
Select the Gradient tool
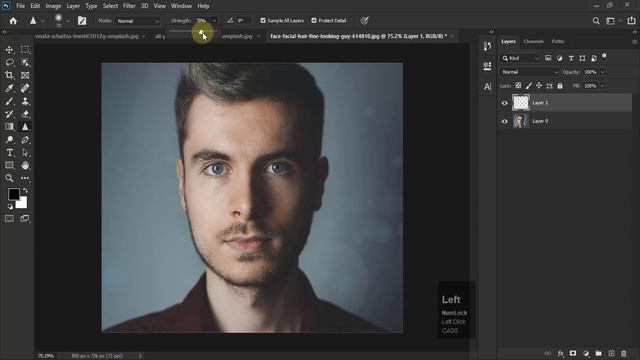9,127
